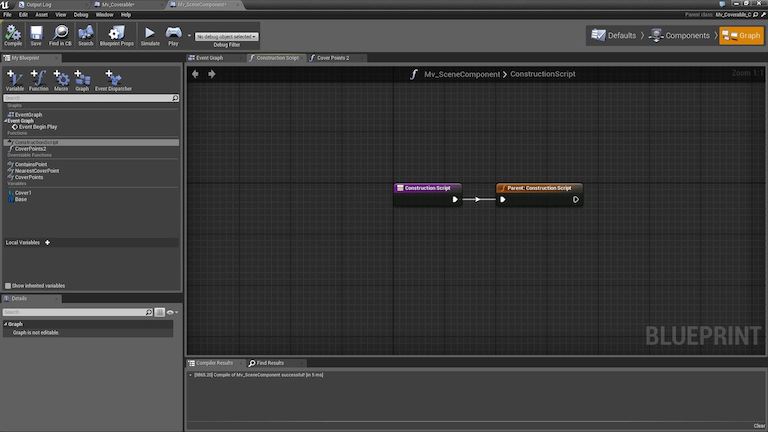
Task: Open the Window menu
Action: pyautogui.click(x=104, y=15)
